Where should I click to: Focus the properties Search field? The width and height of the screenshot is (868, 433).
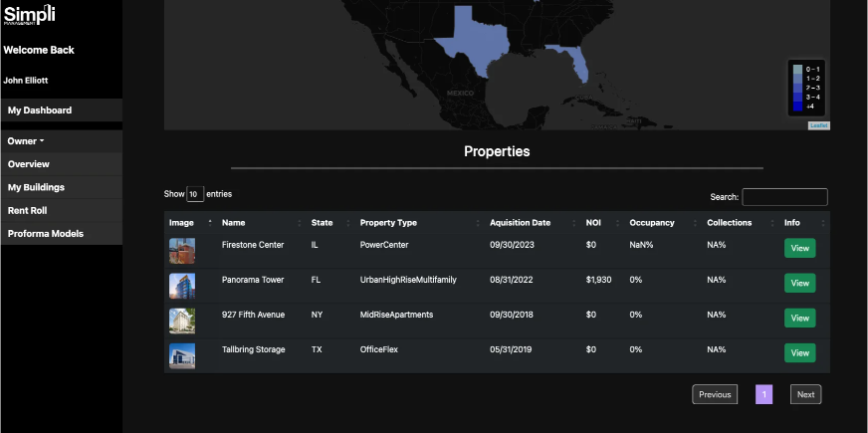click(x=784, y=197)
